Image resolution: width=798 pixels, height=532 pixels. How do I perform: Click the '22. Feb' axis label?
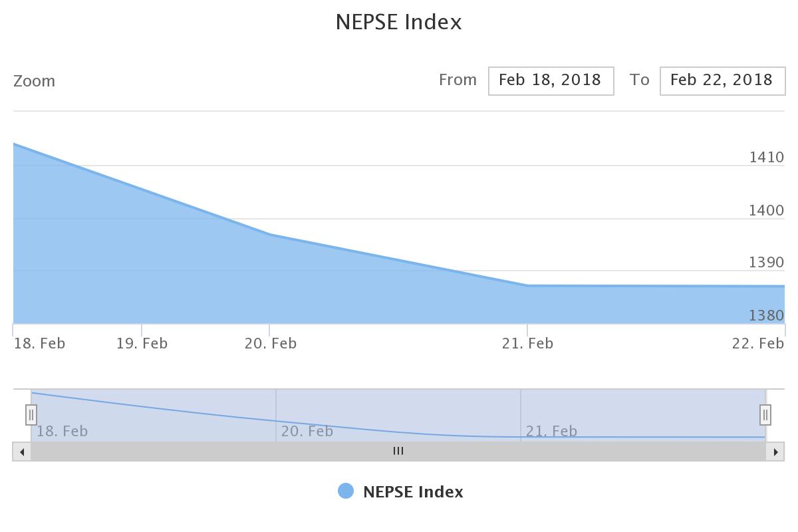coord(758,343)
